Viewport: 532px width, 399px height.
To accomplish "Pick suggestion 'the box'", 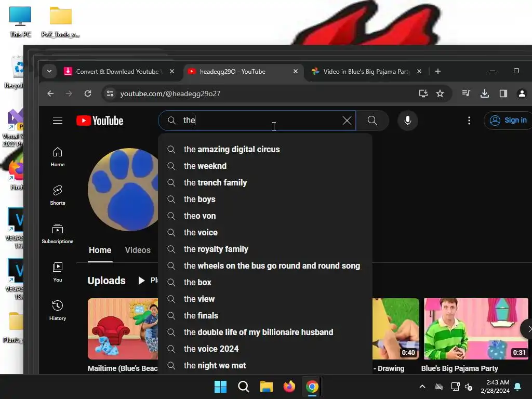I will click(265, 282).
